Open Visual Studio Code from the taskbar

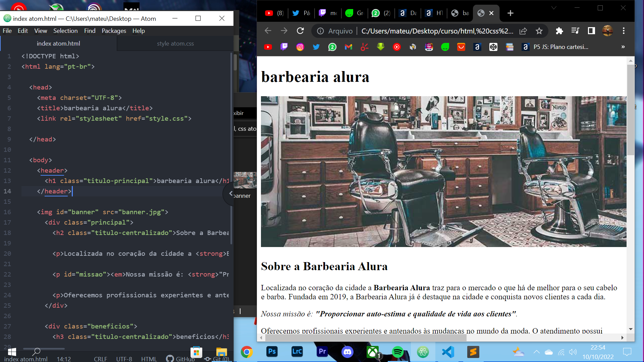pos(448,352)
